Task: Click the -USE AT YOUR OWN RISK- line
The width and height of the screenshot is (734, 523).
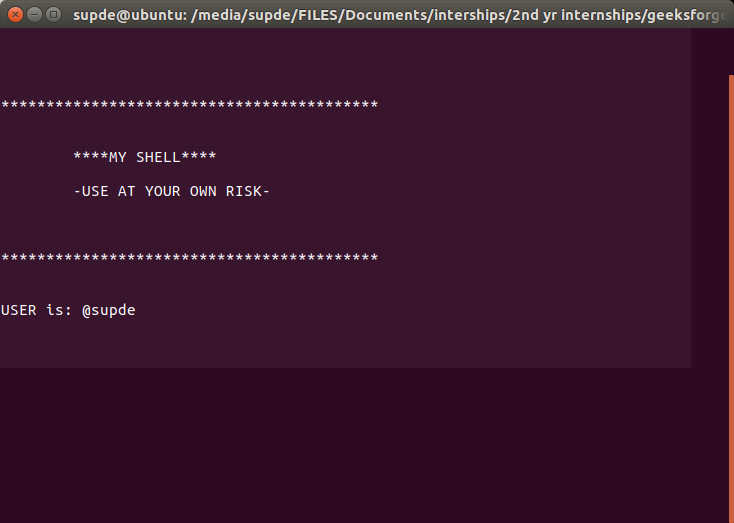Action: (x=172, y=191)
